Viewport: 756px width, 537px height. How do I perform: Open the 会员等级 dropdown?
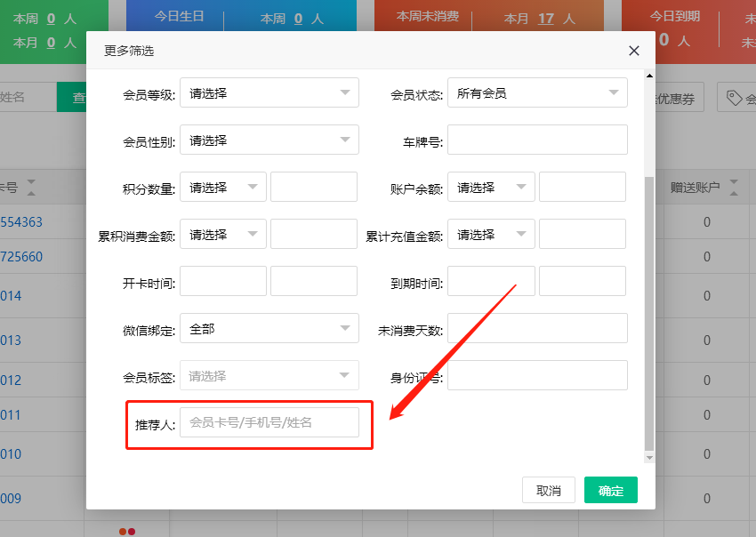coord(269,92)
